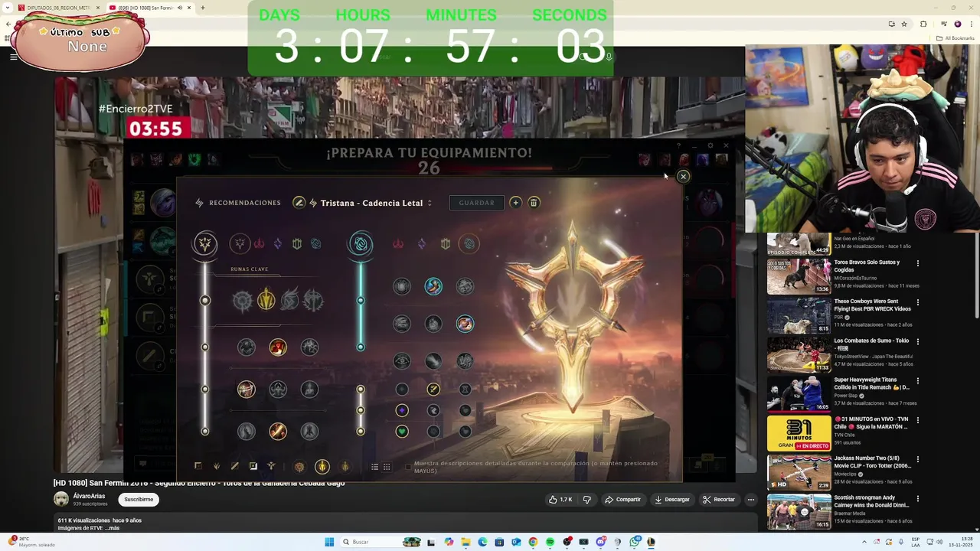
Task: Select the eye rune in third Inspiration row
Action: (x=402, y=360)
